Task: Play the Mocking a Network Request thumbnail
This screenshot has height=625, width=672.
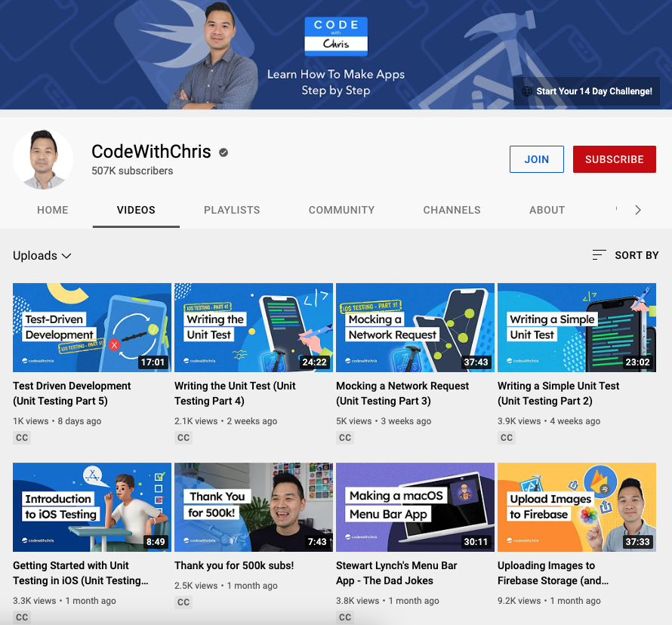Action: [415, 328]
